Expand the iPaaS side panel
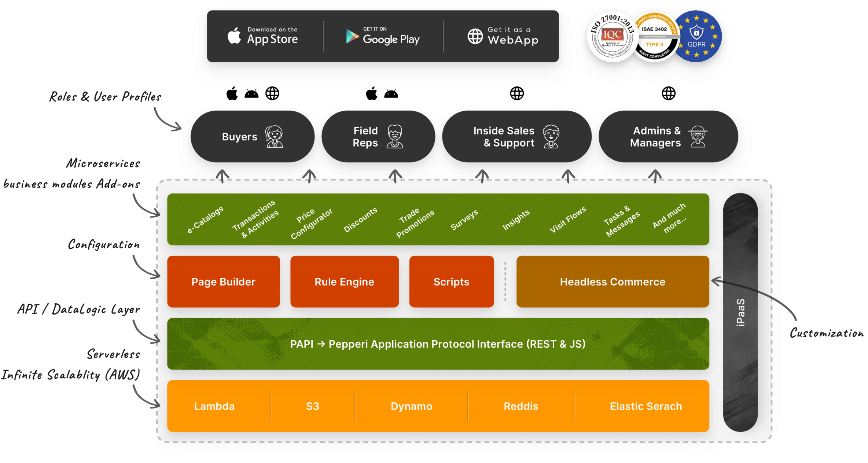The image size is (868, 463). [742, 311]
